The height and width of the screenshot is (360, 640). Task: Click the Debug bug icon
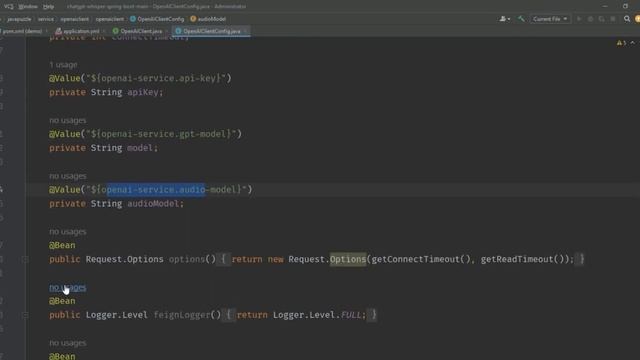(x=590, y=19)
